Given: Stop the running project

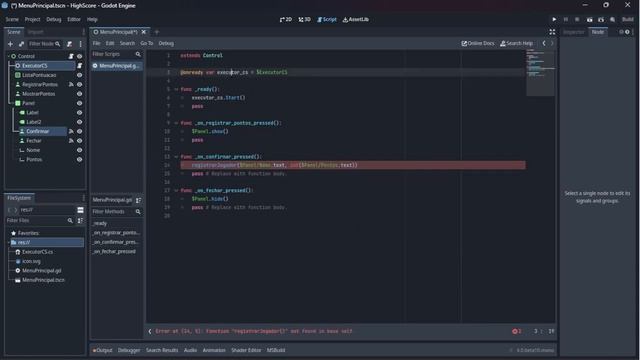Looking at the screenshot, I should (x=577, y=19).
